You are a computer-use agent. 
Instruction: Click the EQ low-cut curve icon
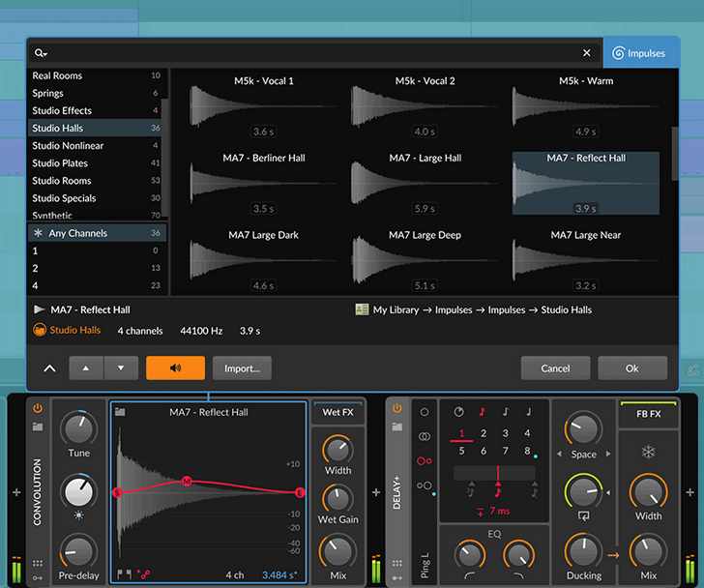[x=470, y=575]
